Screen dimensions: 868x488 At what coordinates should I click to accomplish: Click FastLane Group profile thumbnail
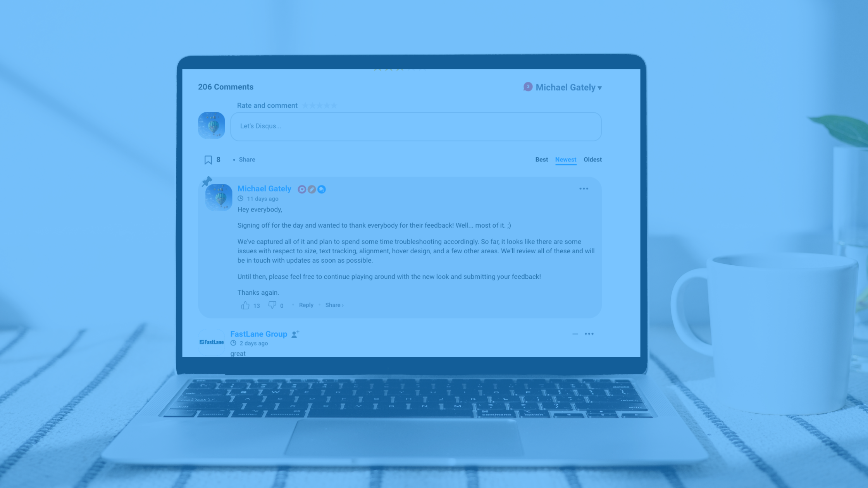[x=212, y=342]
